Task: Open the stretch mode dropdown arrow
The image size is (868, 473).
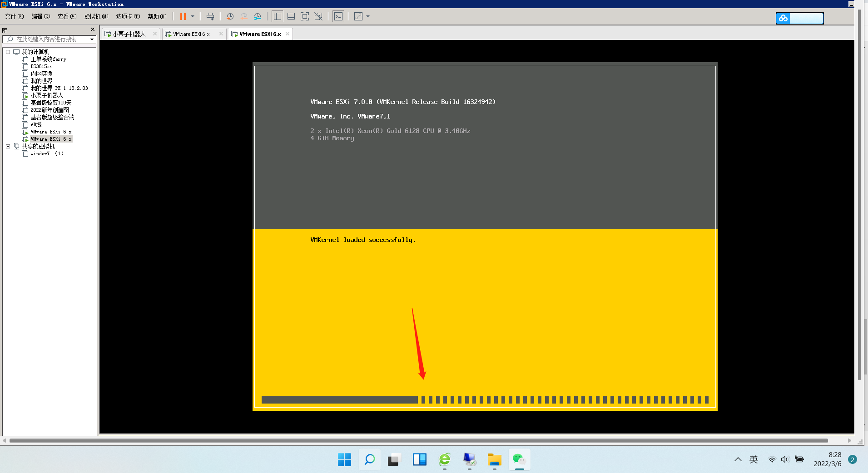Action: (x=368, y=16)
